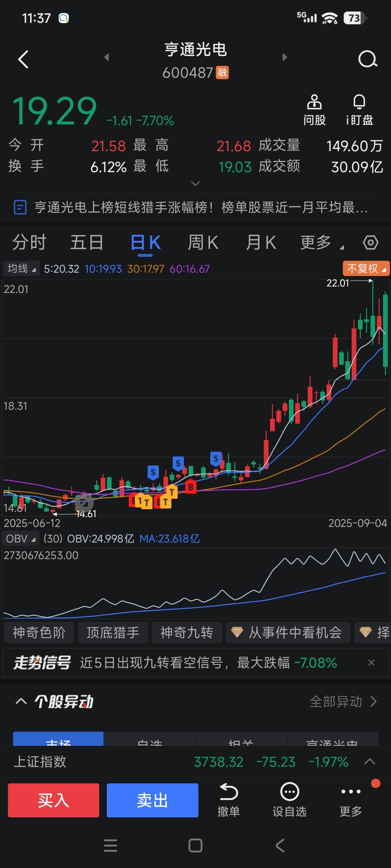
Task: Switch to the previous stock with left triangle
Action: 106,57
